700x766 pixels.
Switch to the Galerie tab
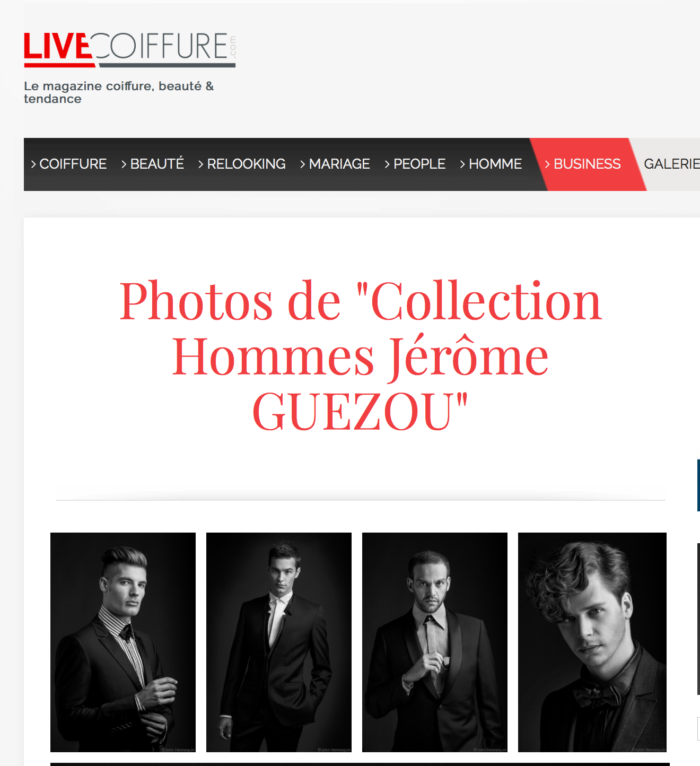[671, 164]
